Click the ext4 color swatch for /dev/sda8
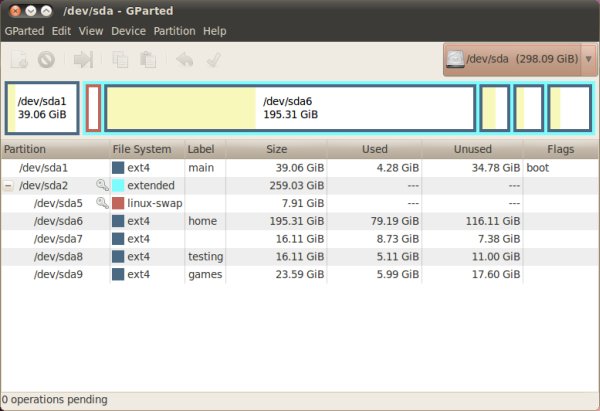The height and width of the screenshot is (411, 600). click(118, 257)
